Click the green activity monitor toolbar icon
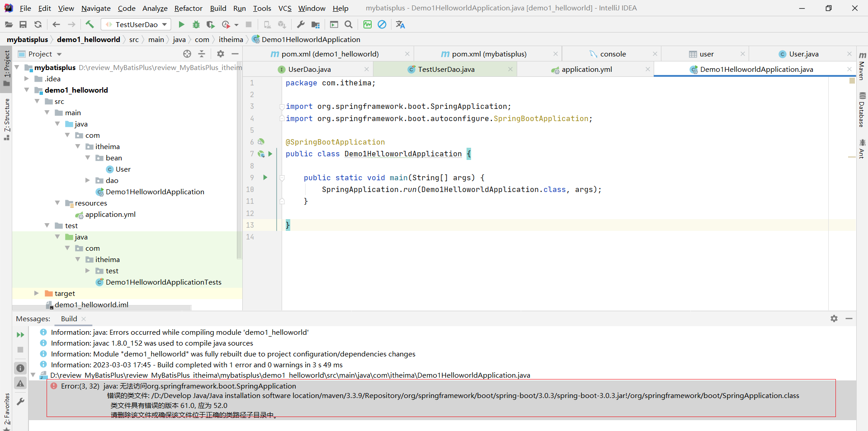Image resolution: width=868 pixels, height=431 pixels. pos(368,24)
